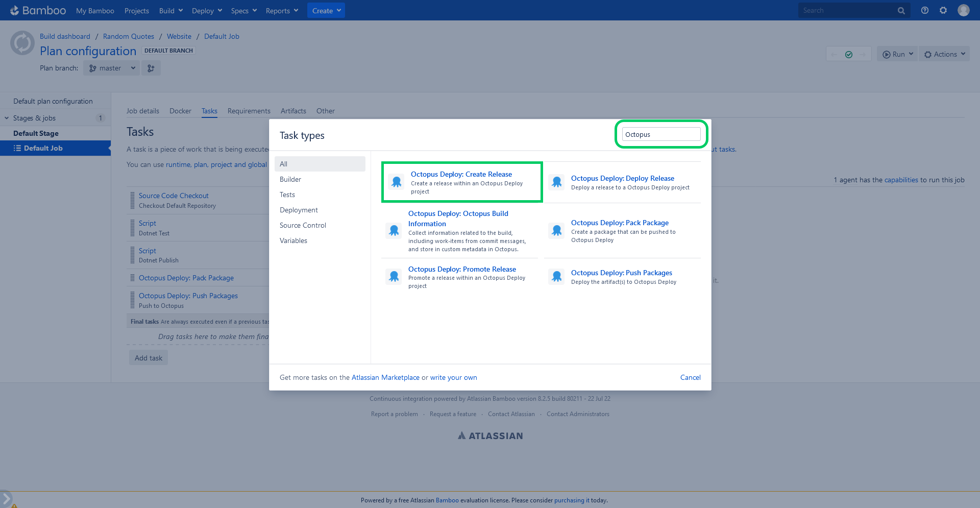Click the Deploy Release octopus icon
980x508 pixels.
tap(557, 182)
